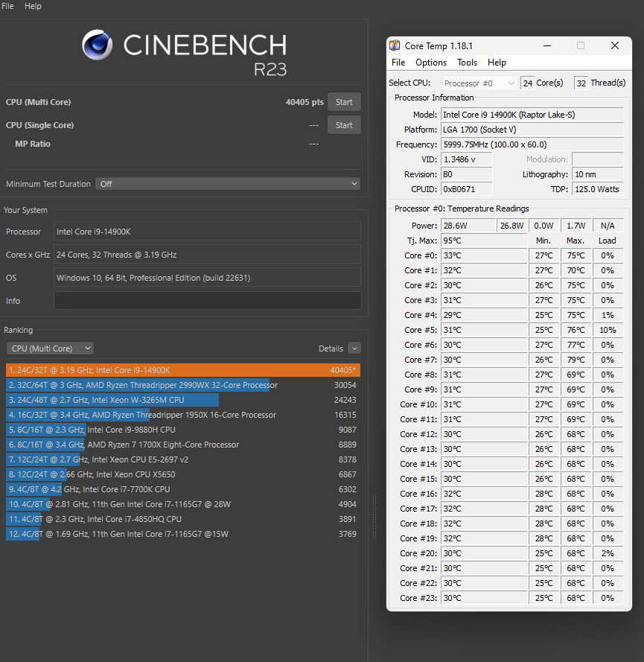Select the Intel Core i9-14900K ranking entry
The height and width of the screenshot is (662, 644).
182,370
